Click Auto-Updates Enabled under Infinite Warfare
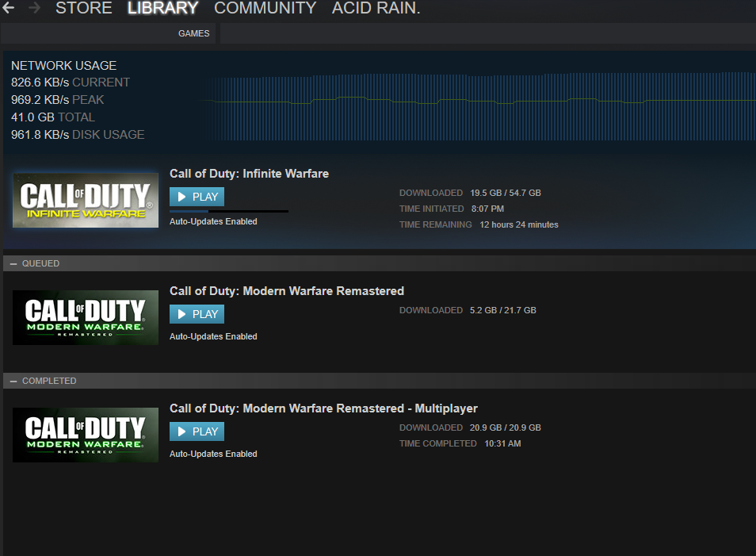Screen dimensions: 756x556 tap(213, 221)
